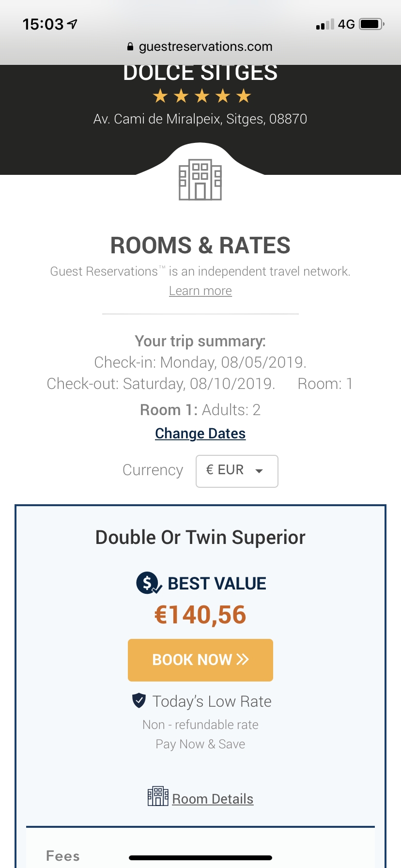The height and width of the screenshot is (868, 401).
Task: Click the chevron arrows inside Book Now
Action: pos(243,659)
